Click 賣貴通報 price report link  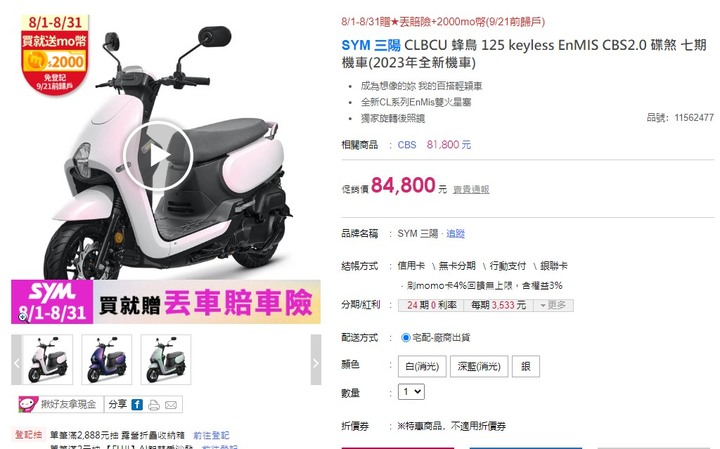[471, 189]
